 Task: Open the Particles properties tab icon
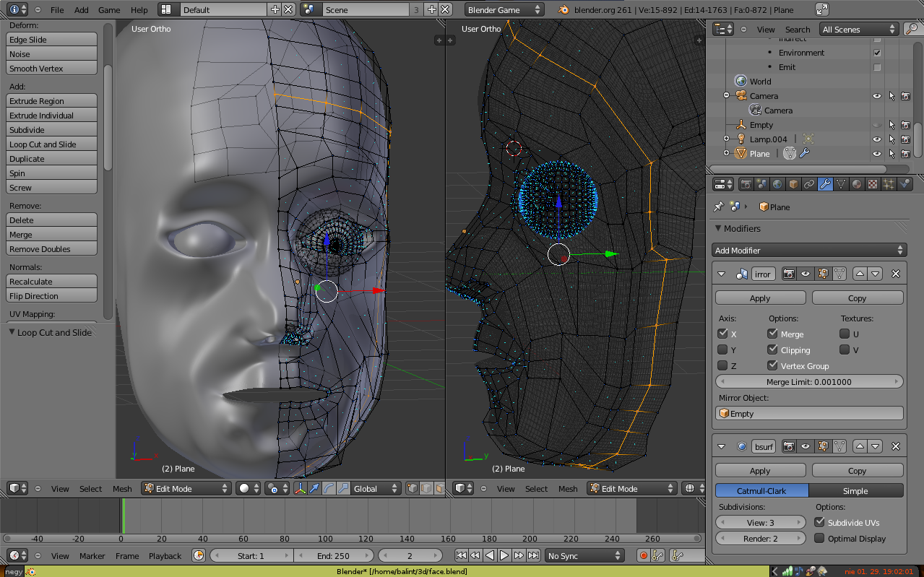pyautogui.click(x=889, y=184)
